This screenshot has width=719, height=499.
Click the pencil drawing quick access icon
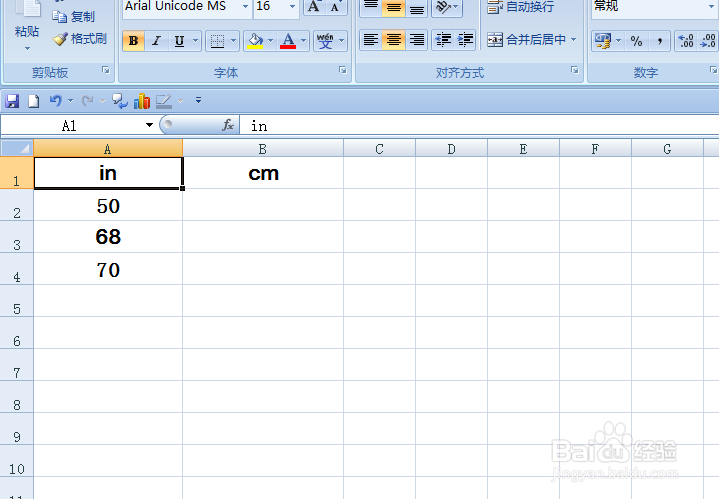pos(164,101)
